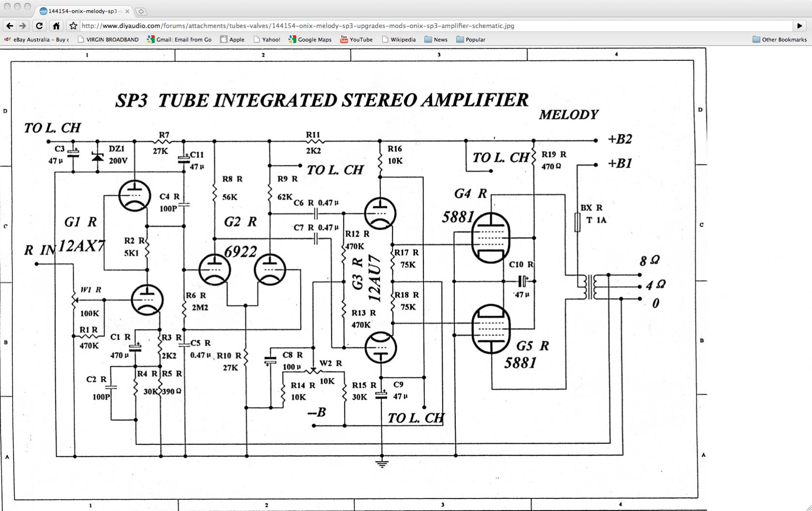Viewport: 812px width, 511px height.
Task: Click the C10 R capacitor label
Action: pyautogui.click(x=521, y=264)
